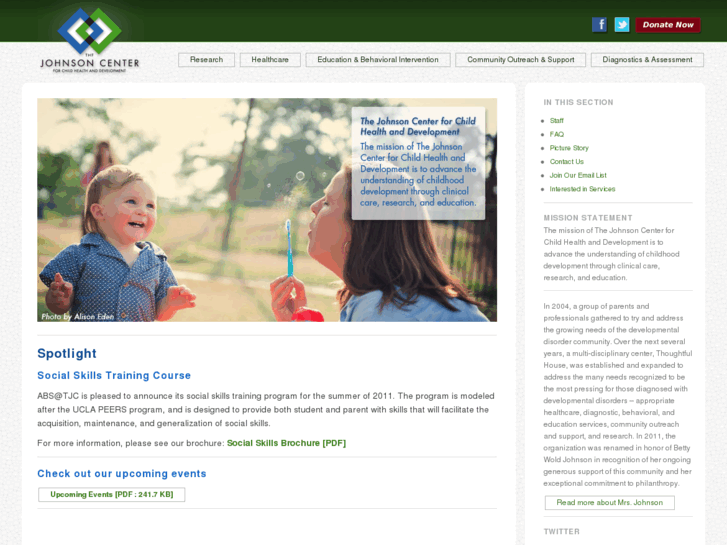This screenshot has width=727, height=545.
Task: Click Upcoming Events PDF button
Action: click(112, 494)
